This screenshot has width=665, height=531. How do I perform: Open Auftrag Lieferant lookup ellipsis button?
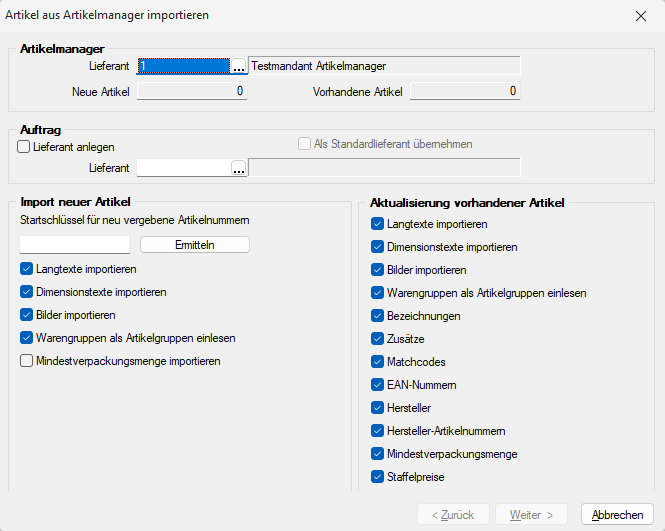pos(238,168)
